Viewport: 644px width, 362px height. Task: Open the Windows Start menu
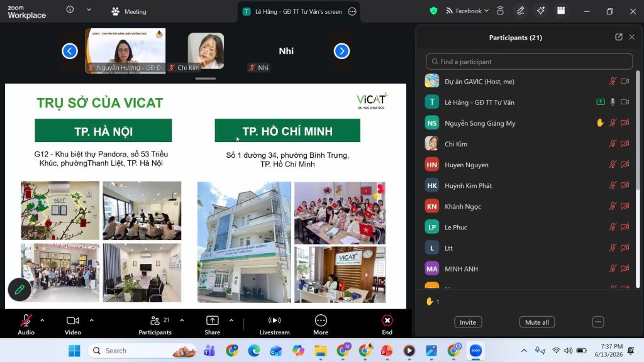(x=74, y=351)
